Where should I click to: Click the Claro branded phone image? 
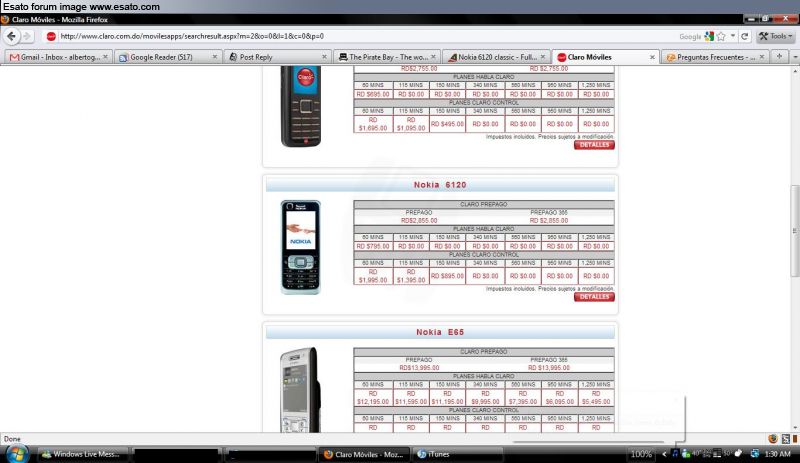coord(301,106)
